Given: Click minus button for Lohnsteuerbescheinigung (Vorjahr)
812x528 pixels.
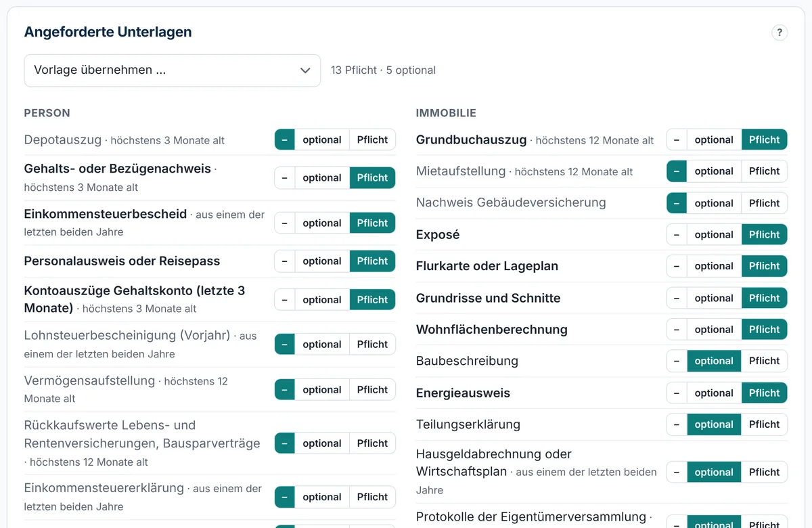Looking at the screenshot, I should (284, 345).
